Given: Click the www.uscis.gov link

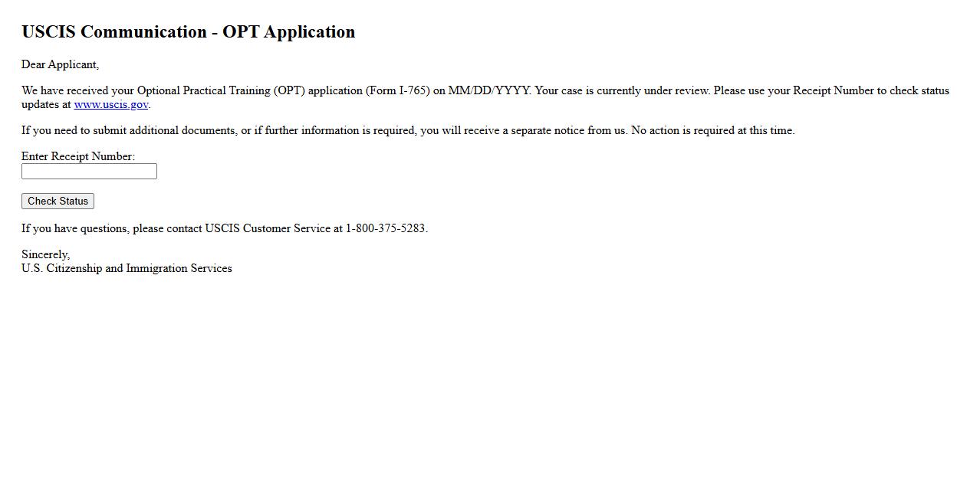Looking at the screenshot, I should 110,105.
